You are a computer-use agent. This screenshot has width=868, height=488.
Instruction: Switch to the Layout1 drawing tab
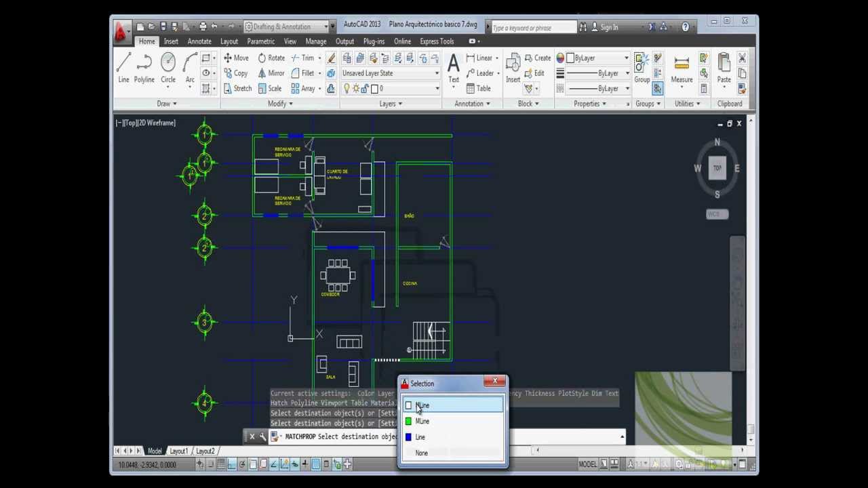pyautogui.click(x=178, y=451)
